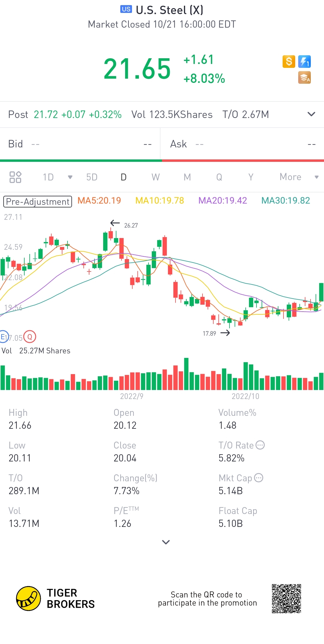Tap the Volume% 1.48 value
The width and height of the screenshot is (324, 644).
[x=228, y=425]
